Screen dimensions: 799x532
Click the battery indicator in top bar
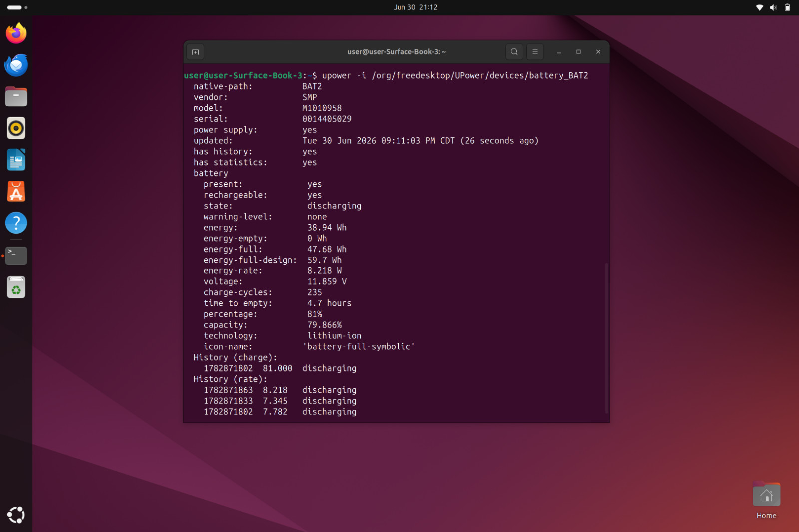tap(787, 7)
